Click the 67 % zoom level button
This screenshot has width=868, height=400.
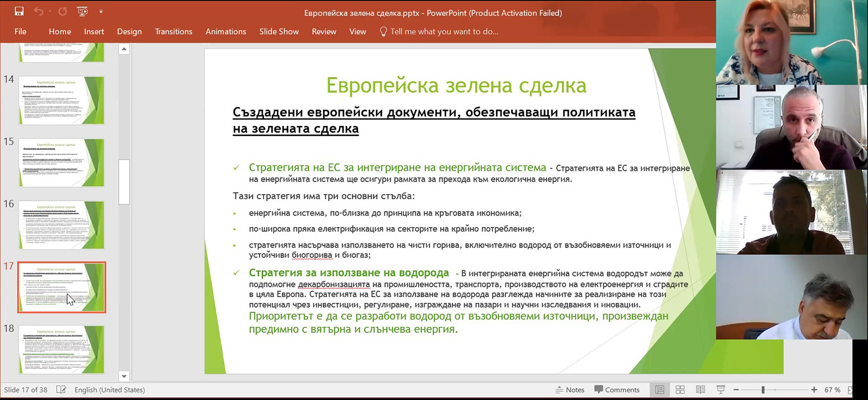[832, 390]
